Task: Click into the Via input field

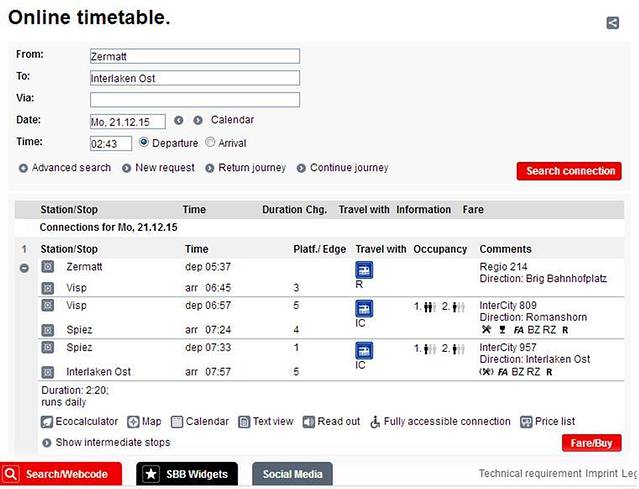Action: 195,100
